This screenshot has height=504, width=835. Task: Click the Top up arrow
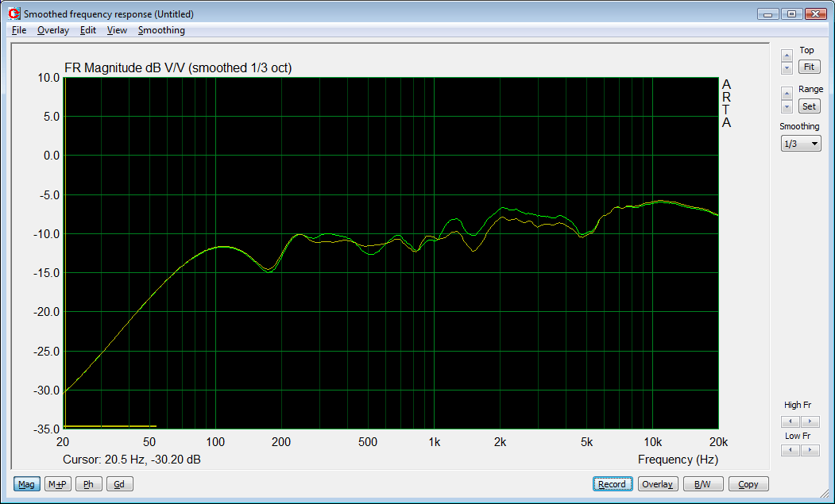point(787,56)
